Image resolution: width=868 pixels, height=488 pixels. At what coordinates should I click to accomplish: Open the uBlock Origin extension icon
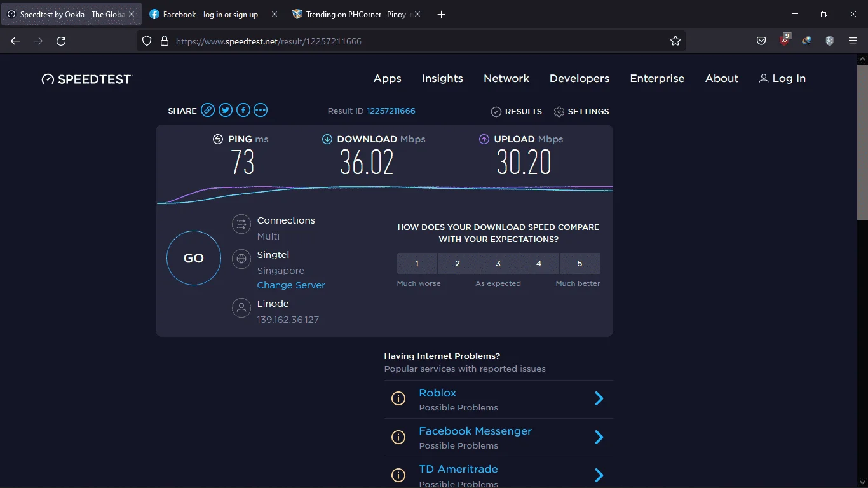click(x=785, y=40)
